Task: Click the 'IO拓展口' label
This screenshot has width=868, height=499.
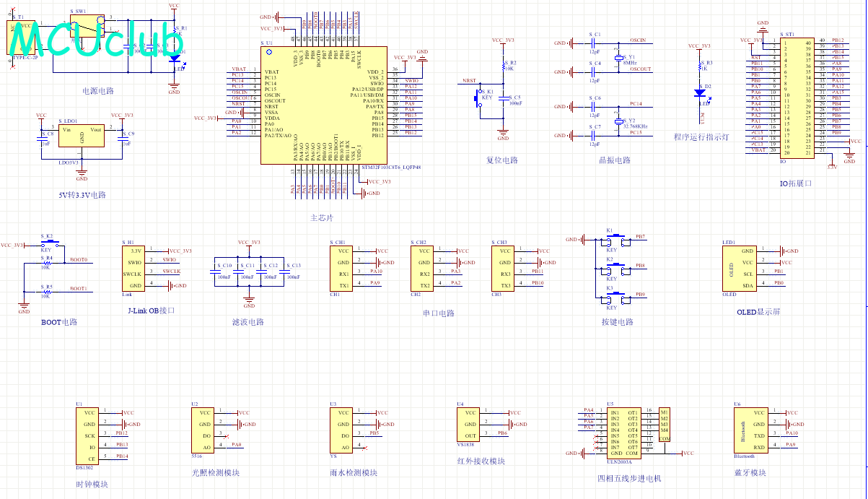Action: click(796, 183)
